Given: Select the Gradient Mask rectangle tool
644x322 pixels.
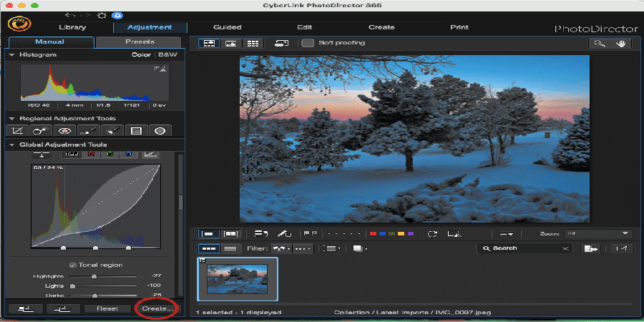Looking at the screenshot, I should [136, 131].
